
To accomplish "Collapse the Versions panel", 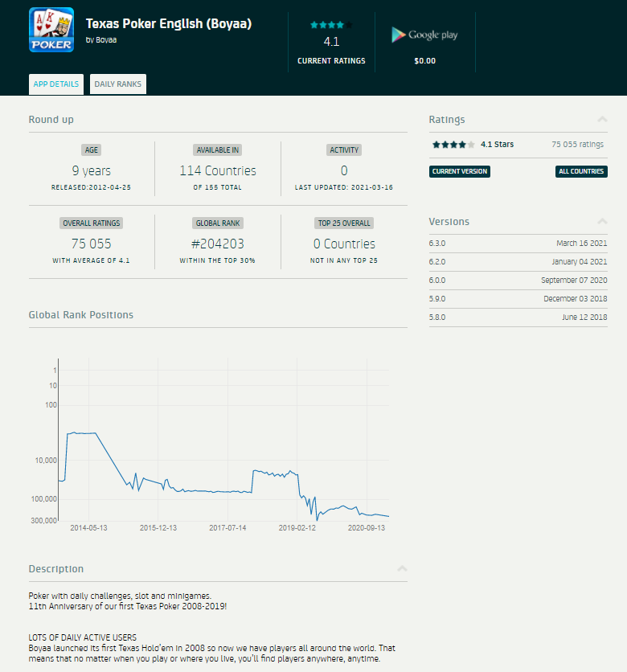I will coord(602,222).
